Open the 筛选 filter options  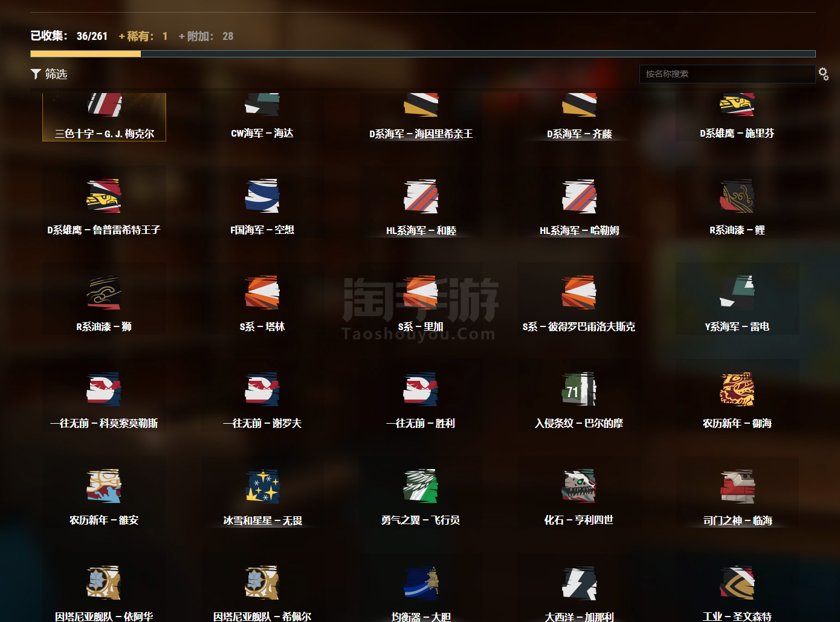click(49, 74)
